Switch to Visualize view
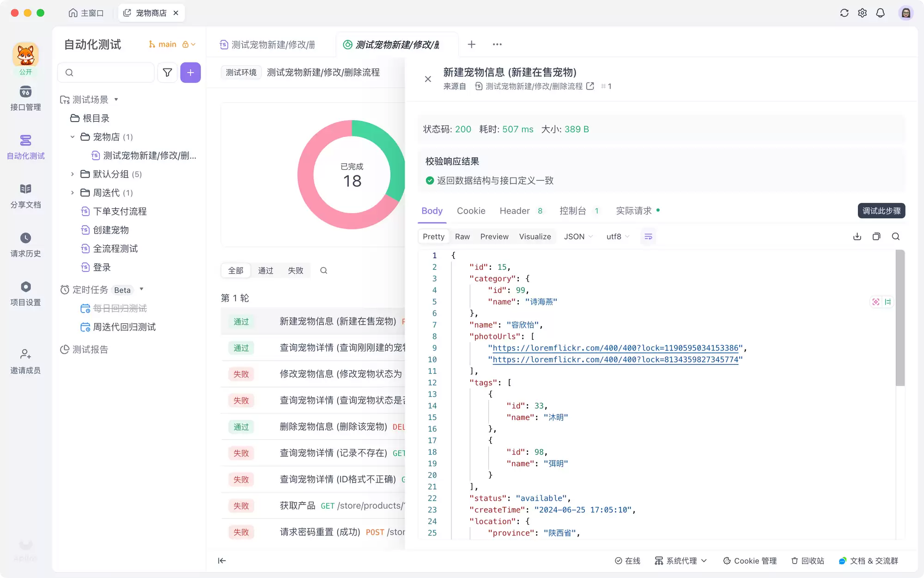Viewport: 924px width, 578px height. coord(535,236)
